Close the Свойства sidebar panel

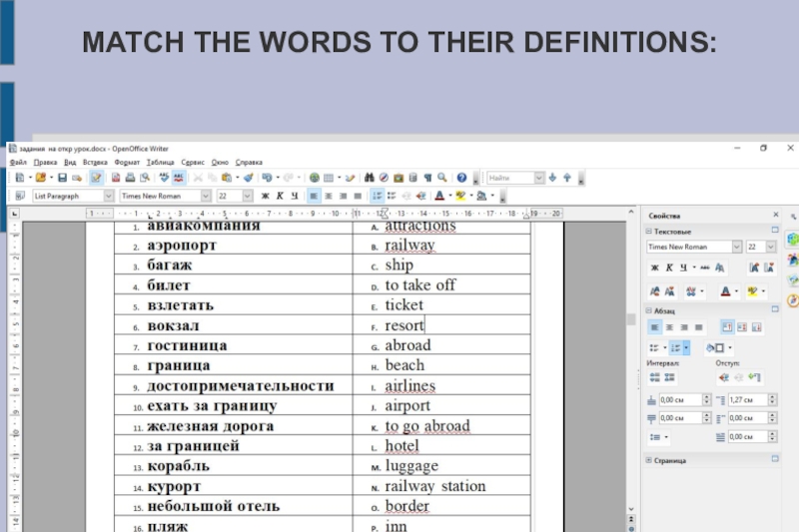click(776, 215)
